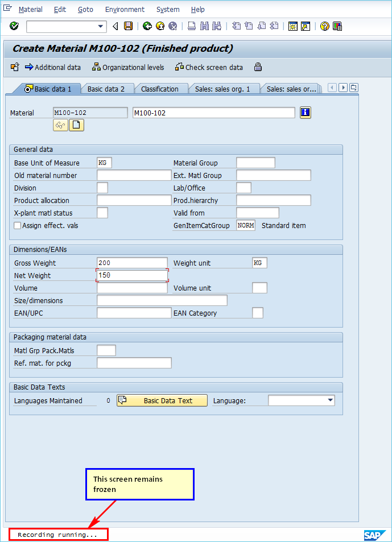Click the lock icon in application toolbar
Screen dimensions: 392x542
click(258, 67)
